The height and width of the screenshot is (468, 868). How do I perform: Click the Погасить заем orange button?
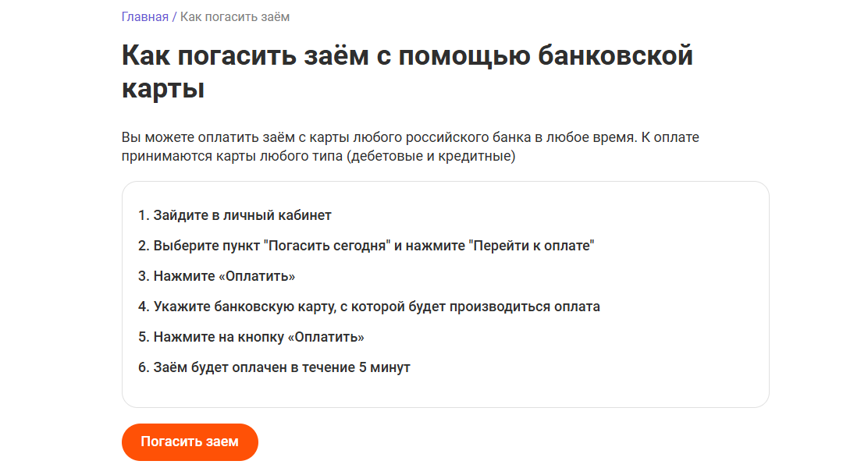[x=190, y=441]
